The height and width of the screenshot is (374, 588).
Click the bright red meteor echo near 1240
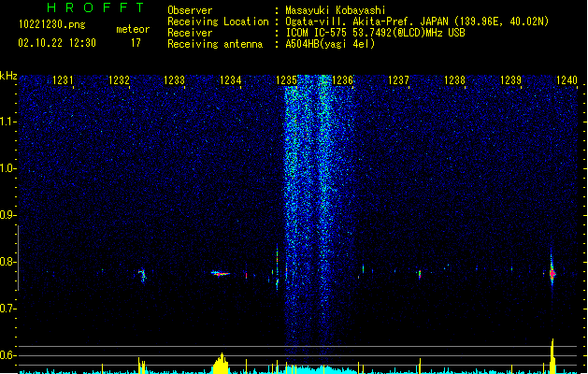pyautogui.click(x=552, y=273)
